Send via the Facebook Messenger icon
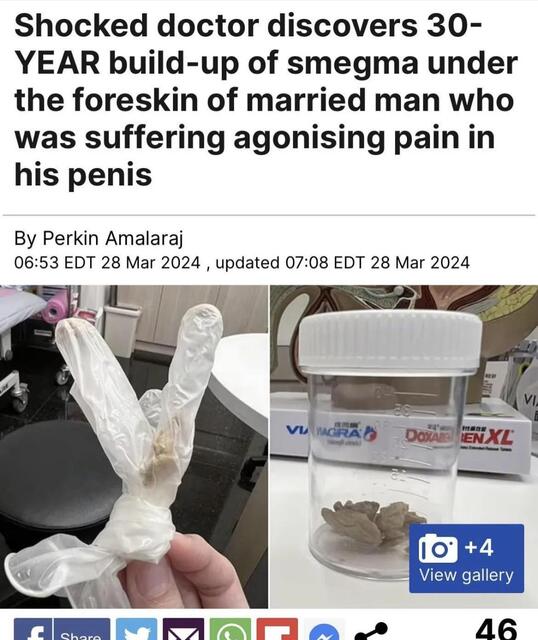Image resolution: width=538 pixels, height=640 pixels. 324,632
